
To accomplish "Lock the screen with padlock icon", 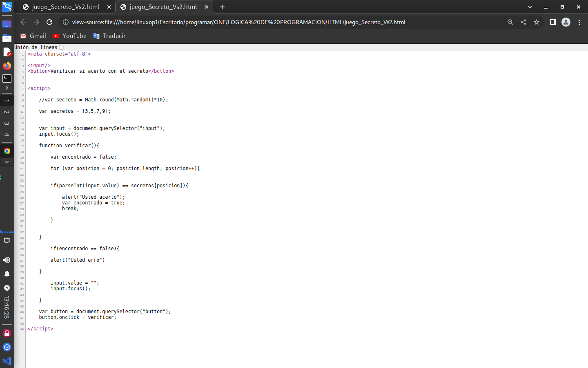I will click(x=7, y=333).
